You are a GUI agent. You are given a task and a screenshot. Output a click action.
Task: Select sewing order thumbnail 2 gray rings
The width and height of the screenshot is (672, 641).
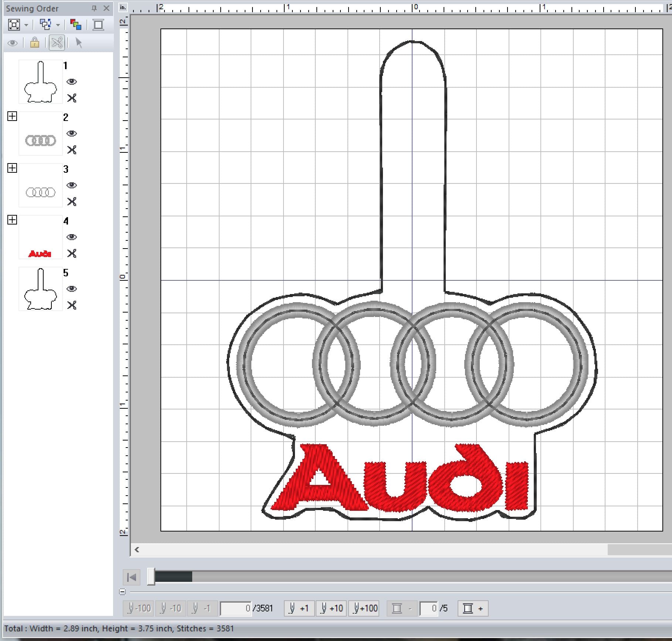[x=41, y=134]
